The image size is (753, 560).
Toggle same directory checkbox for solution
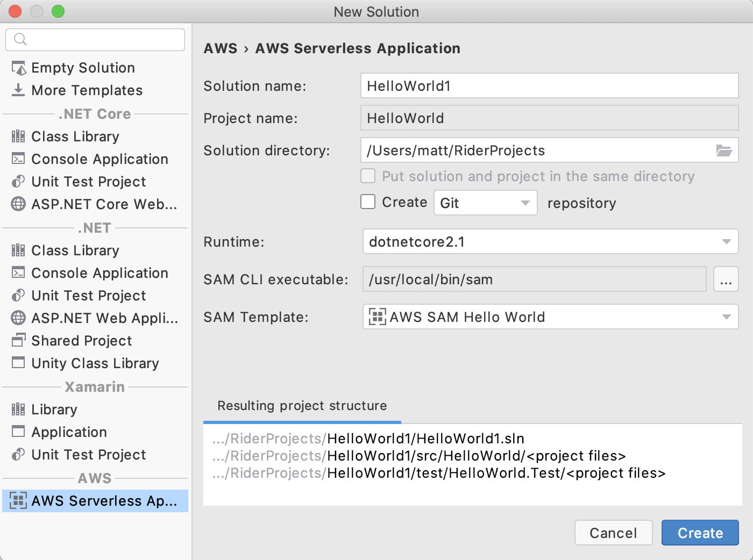368,176
